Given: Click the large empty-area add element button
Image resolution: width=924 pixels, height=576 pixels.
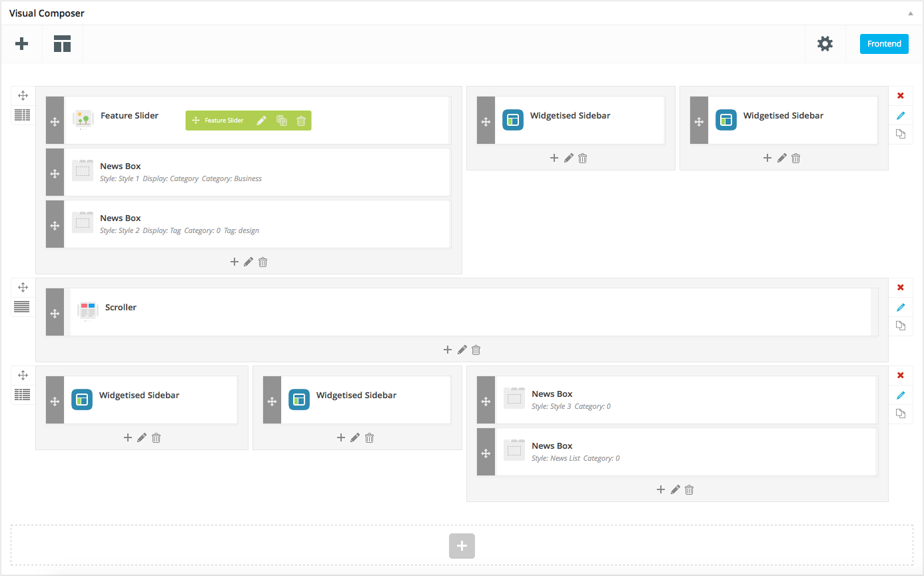Looking at the screenshot, I should pos(462,546).
